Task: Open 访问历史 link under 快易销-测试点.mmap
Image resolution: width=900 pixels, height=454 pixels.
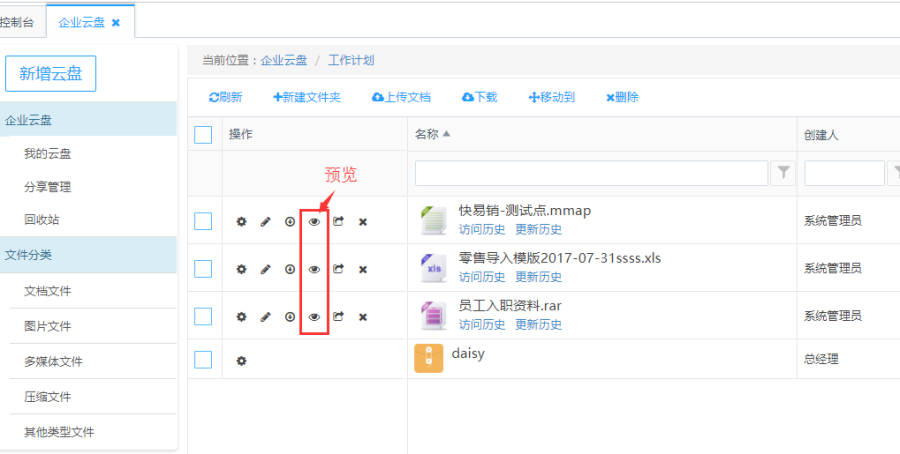Action: [482, 229]
